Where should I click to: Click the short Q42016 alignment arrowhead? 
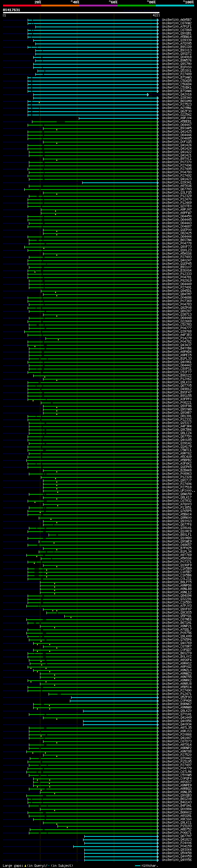pyautogui.click(x=148, y=95)
